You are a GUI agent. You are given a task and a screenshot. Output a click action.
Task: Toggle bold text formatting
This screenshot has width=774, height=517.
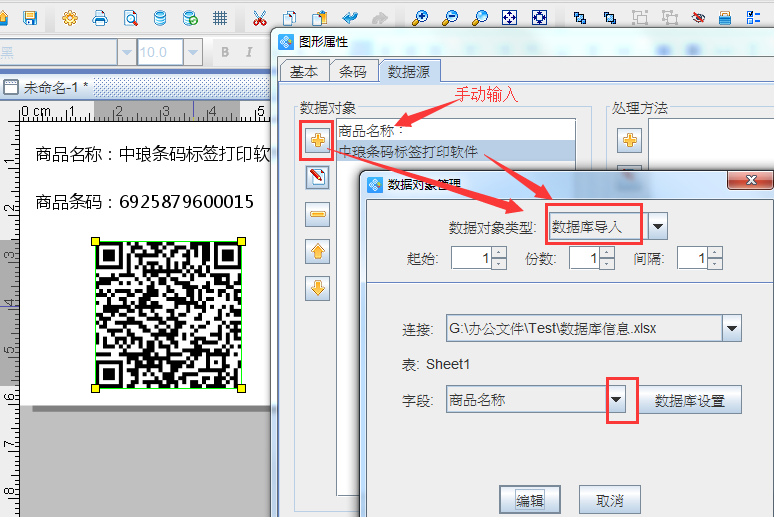(225, 52)
